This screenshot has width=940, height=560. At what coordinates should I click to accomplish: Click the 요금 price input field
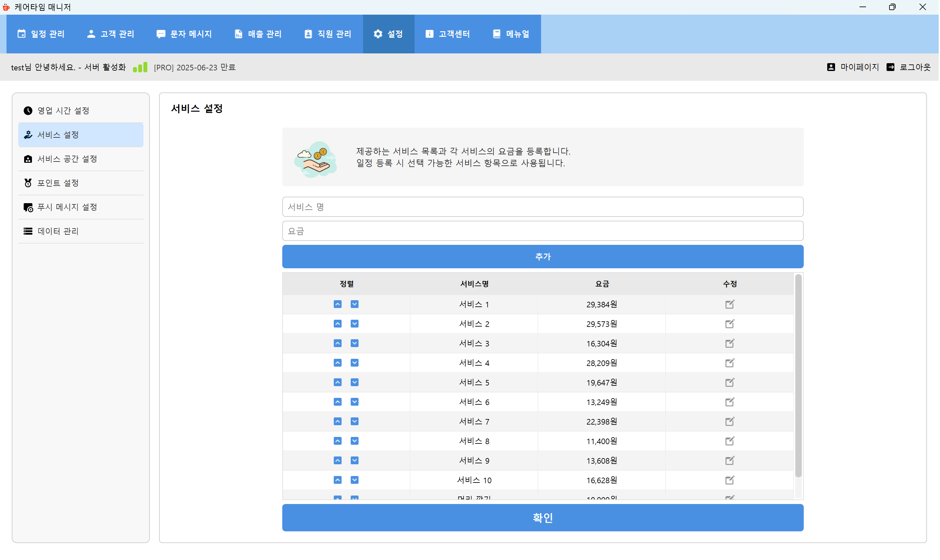[543, 231]
